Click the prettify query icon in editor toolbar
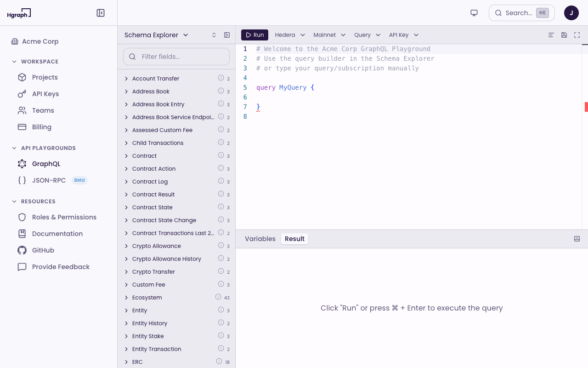The height and width of the screenshot is (368, 588). coord(551,34)
